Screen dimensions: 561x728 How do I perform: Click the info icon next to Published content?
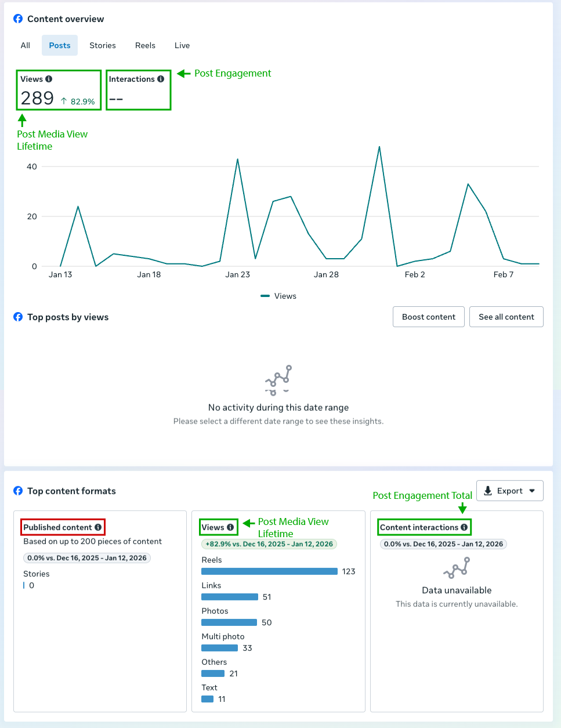[x=98, y=527]
